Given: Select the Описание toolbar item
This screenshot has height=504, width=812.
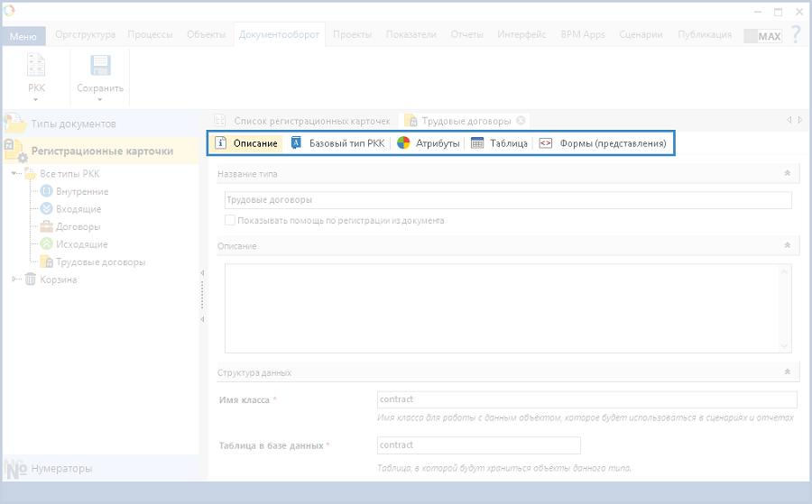Looking at the screenshot, I should pos(247,143).
